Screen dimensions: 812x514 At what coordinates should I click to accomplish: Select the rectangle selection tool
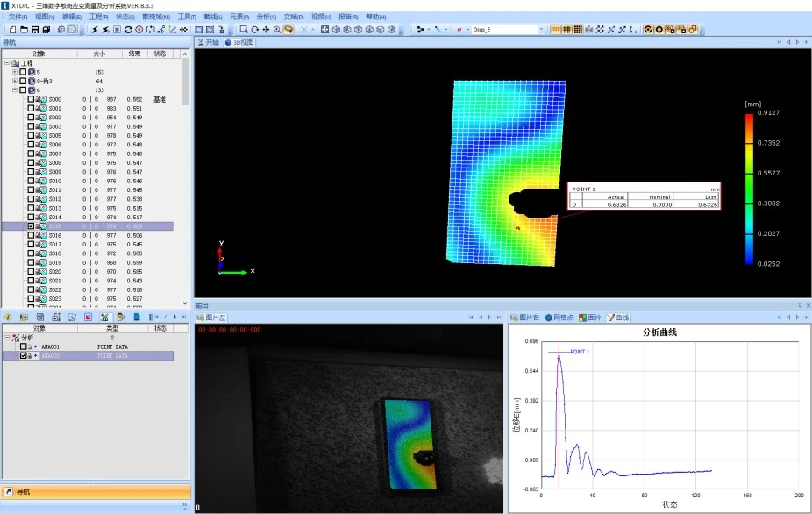pos(244,30)
